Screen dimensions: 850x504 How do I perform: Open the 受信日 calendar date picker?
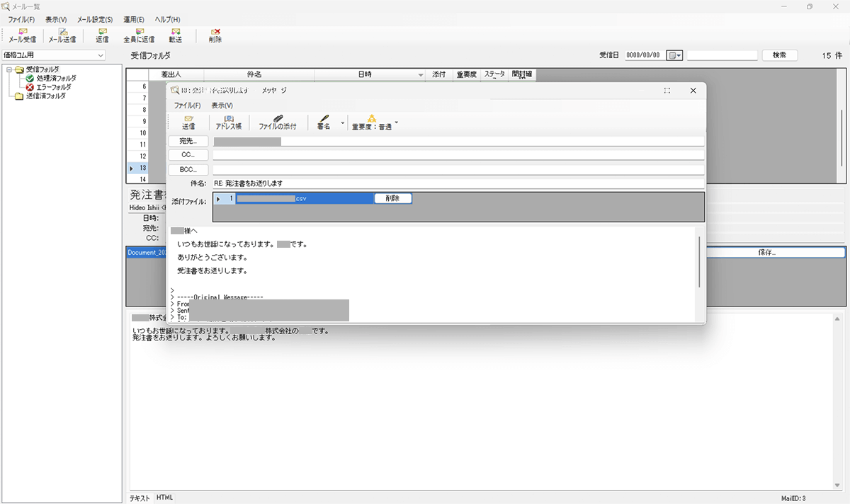[x=675, y=55]
